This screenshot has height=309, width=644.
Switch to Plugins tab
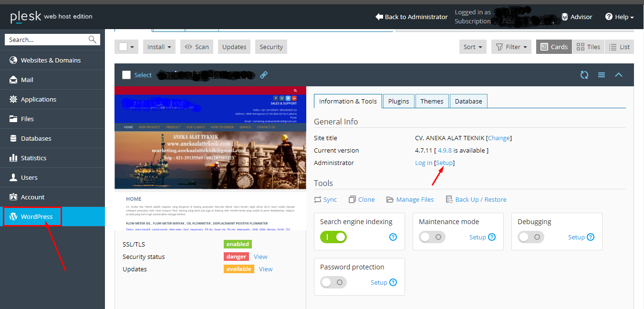point(398,101)
